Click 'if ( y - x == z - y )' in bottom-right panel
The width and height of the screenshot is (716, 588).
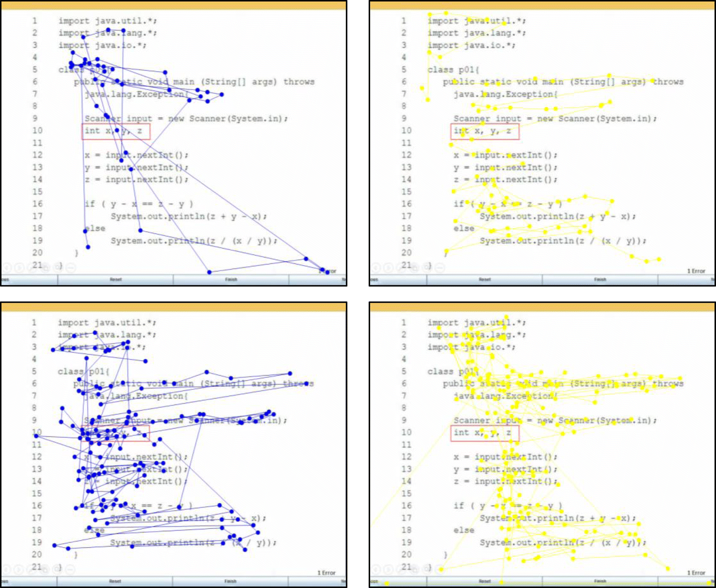[508, 506]
